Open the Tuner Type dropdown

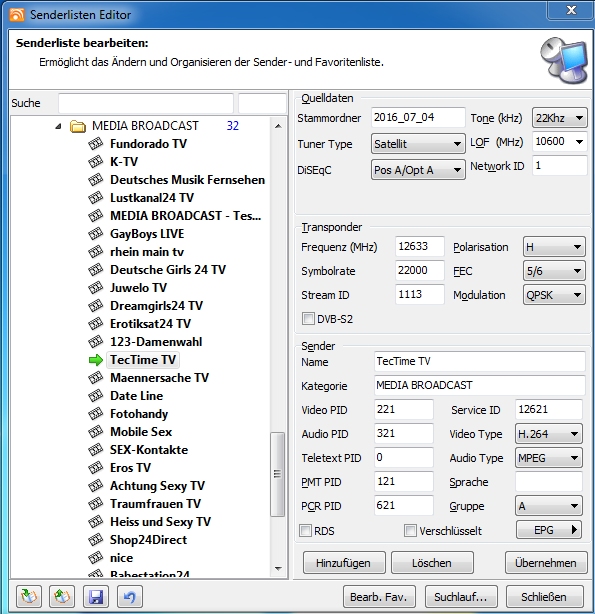tap(418, 144)
